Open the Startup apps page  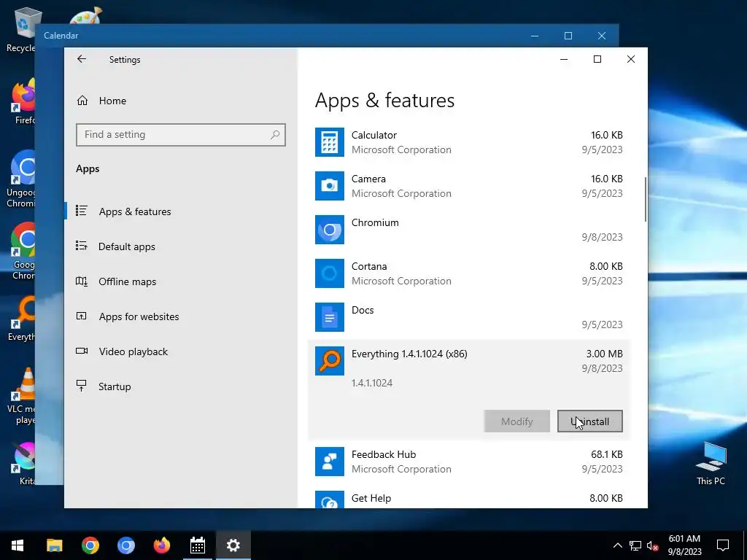coord(115,386)
